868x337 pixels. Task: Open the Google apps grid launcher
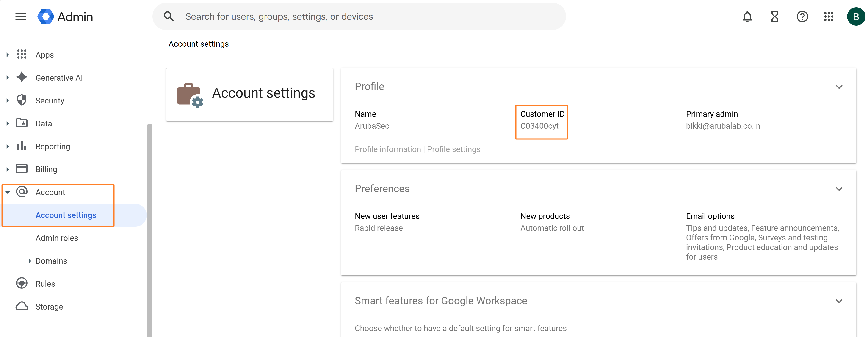click(829, 16)
